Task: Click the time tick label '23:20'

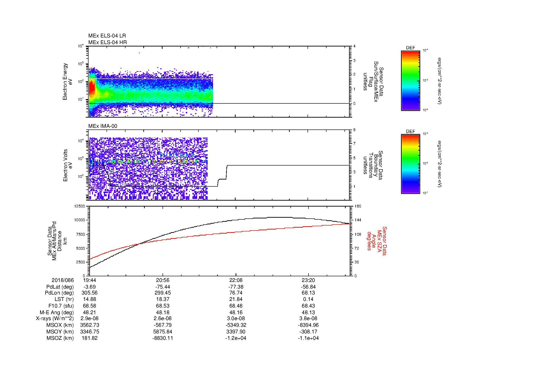Action: pos(308,280)
